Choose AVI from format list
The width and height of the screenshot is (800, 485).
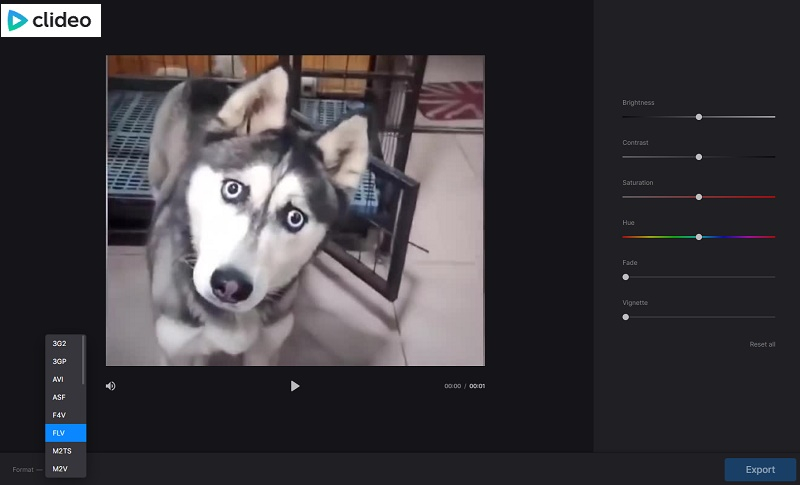coord(64,379)
